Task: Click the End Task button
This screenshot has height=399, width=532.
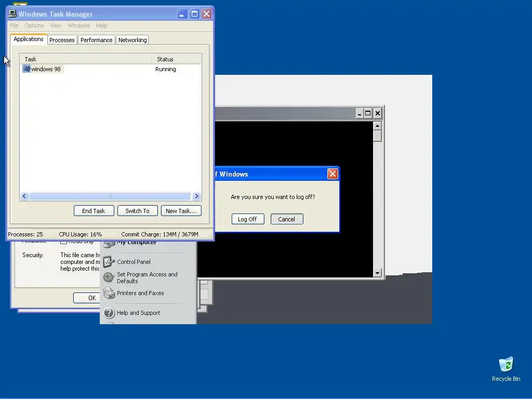Action: click(94, 211)
